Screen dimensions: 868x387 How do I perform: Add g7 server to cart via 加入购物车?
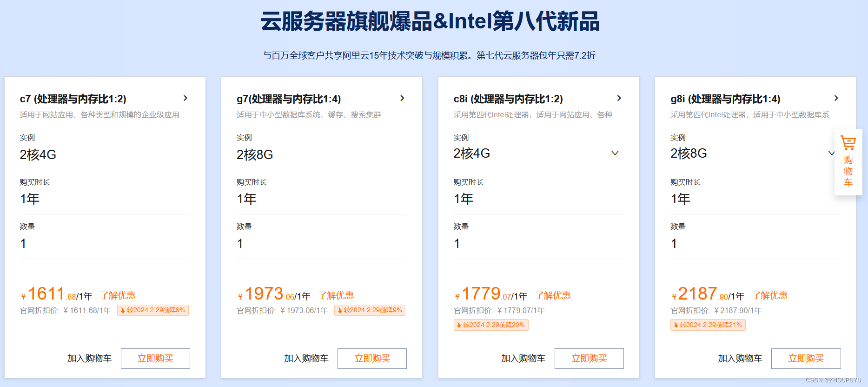click(306, 359)
